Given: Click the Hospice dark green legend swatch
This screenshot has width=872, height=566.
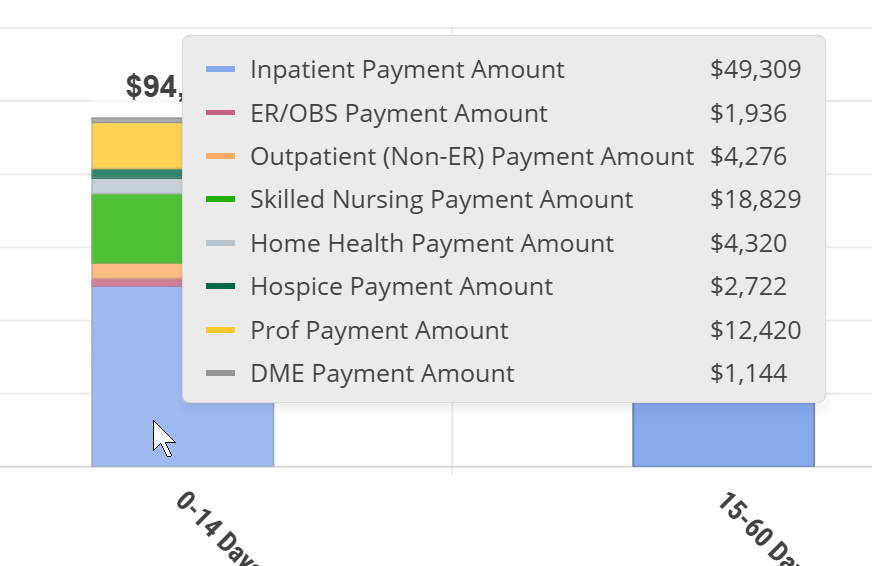Looking at the screenshot, I should point(220,287).
